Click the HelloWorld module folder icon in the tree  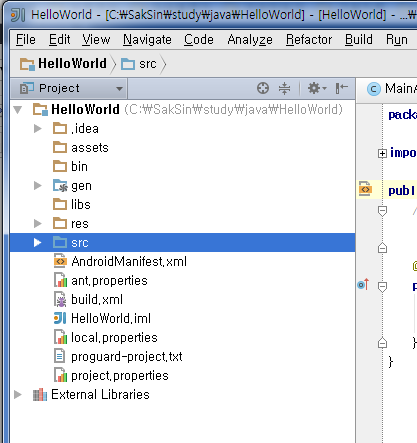coord(40,109)
